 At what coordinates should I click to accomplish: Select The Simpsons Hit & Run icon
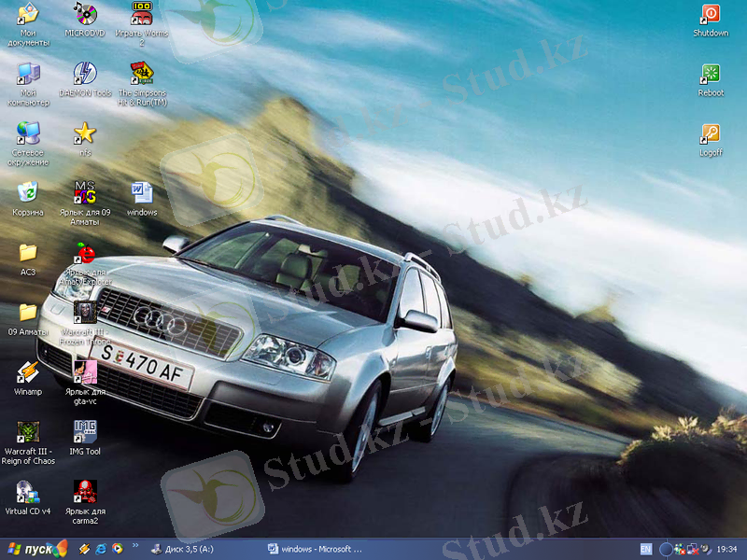142,84
